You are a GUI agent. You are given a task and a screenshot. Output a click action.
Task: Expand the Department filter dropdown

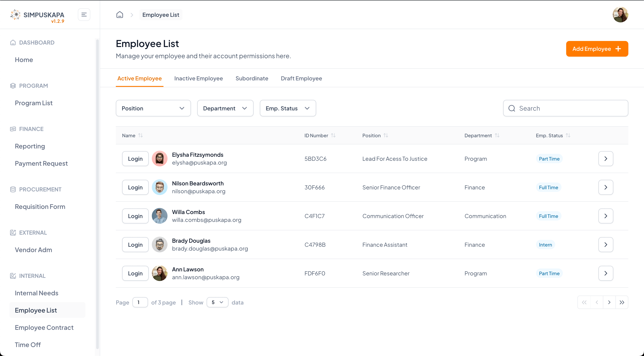point(225,108)
